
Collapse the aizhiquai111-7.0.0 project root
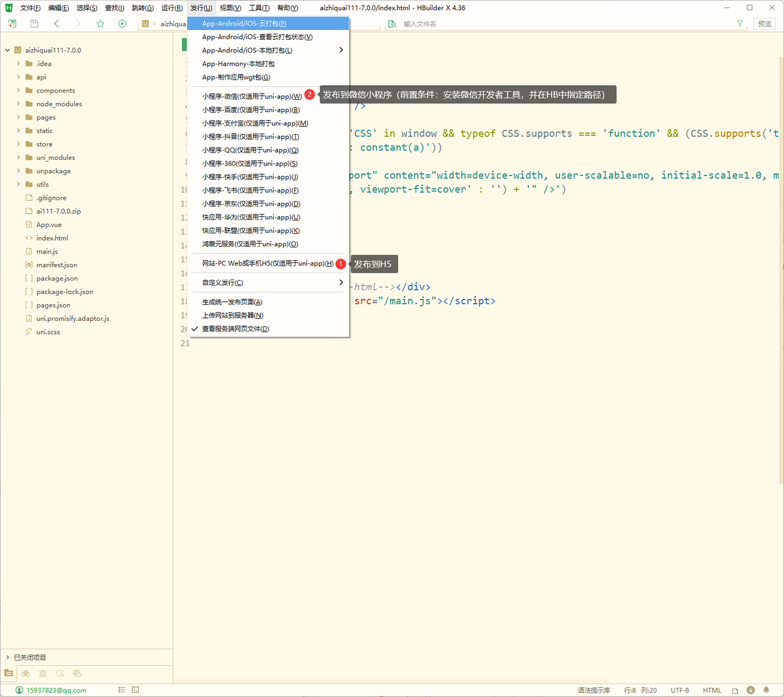click(x=7, y=50)
